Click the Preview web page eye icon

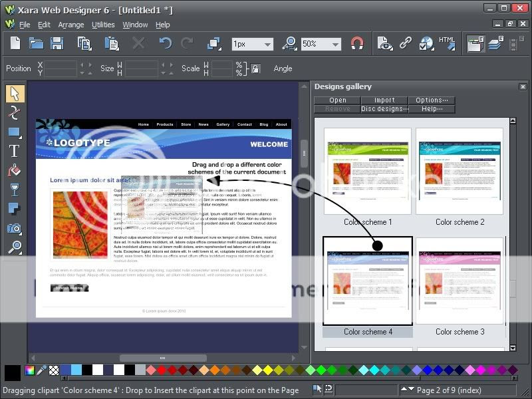click(385, 44)
